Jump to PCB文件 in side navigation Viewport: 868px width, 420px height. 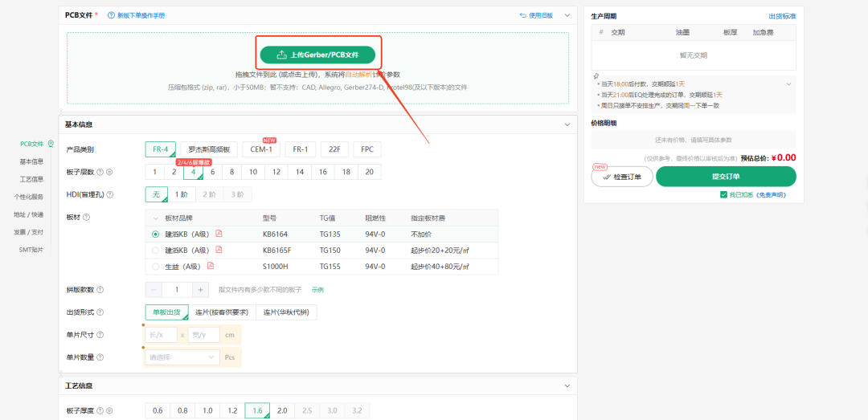click(32, 144)
